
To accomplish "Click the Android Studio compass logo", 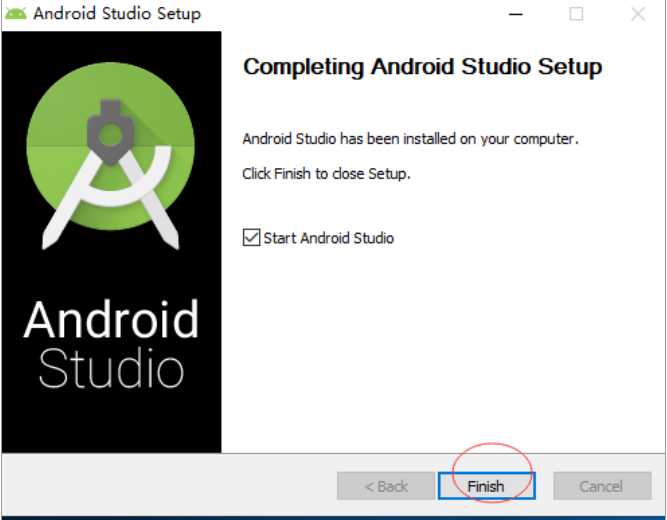I will 111,155.
